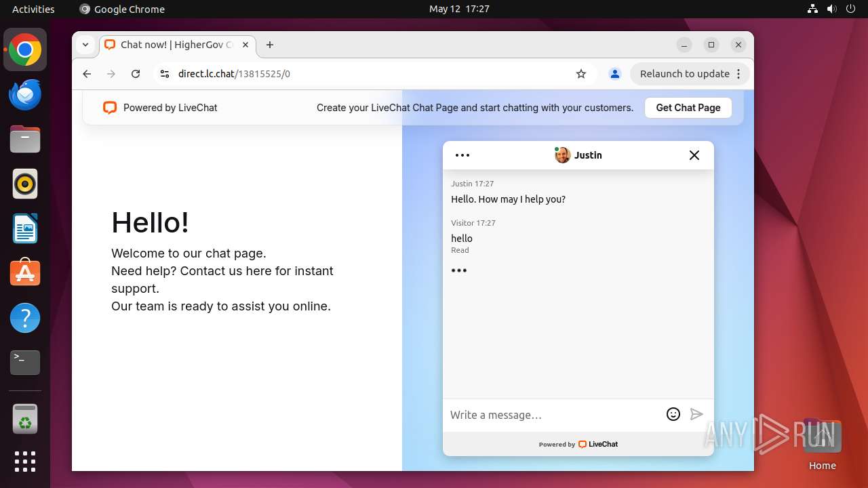The image size is (868, 488).
Task: Open Trash from the dock
Action: click(25, 419)
